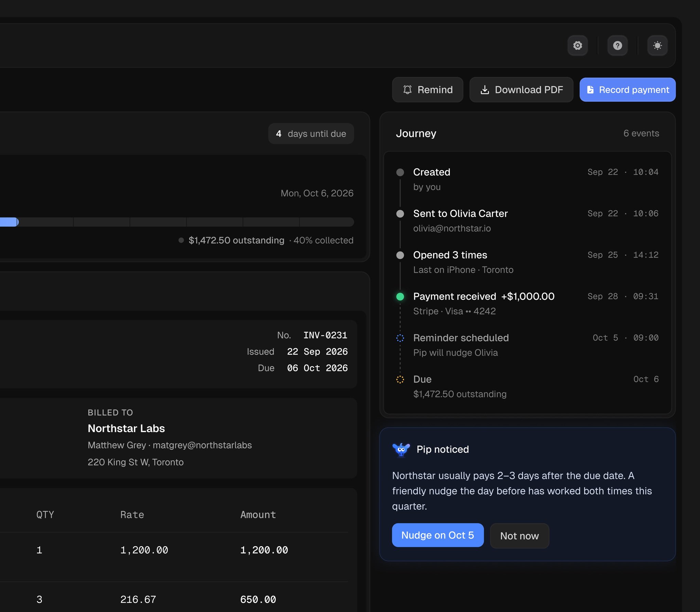The height and width of the screenshot is (612, 700).
Task: Click the Last on iPhone · Toronto detail
Action: (x=463, y=270)
